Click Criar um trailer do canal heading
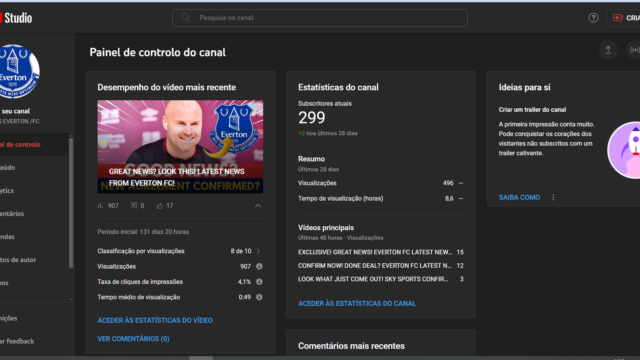Image resolution: width=640 pixels, height=360 pixels. (x=532, y=110)
